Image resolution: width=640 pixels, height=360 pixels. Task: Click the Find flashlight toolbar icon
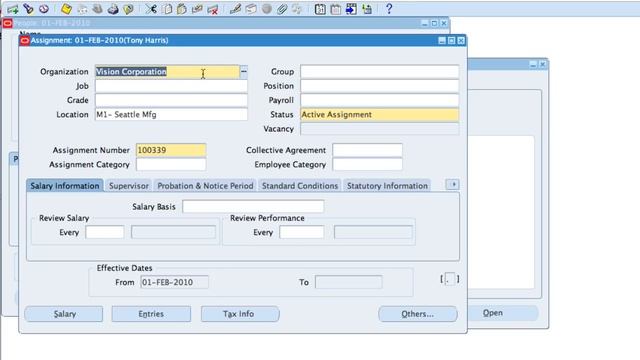click(x=28, y=9)
